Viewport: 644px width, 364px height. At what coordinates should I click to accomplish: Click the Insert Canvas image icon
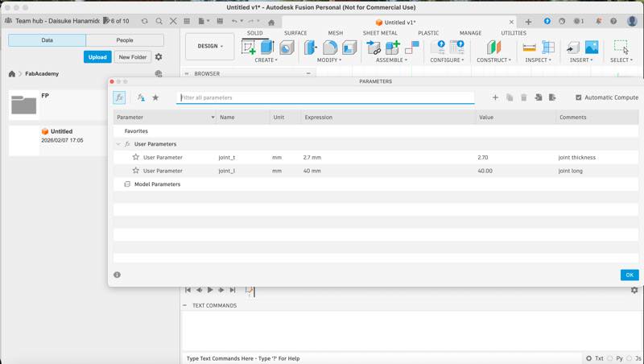(592, 48)
